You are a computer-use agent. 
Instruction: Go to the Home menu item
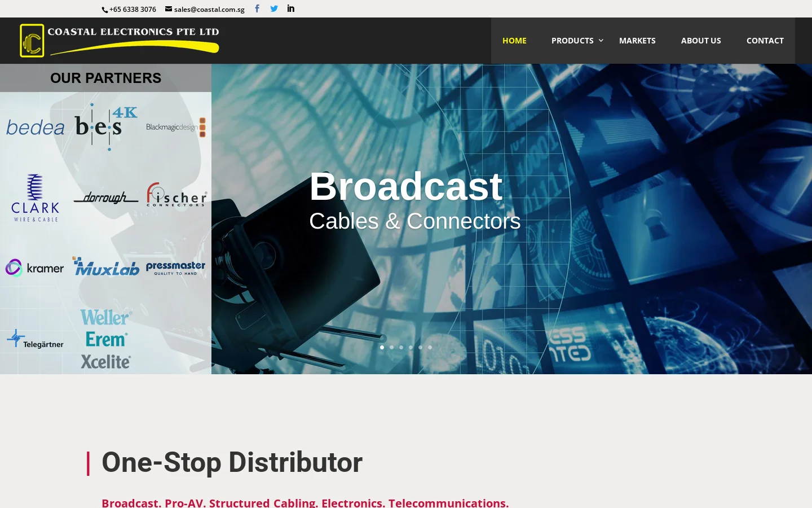[x=514, y=41]
